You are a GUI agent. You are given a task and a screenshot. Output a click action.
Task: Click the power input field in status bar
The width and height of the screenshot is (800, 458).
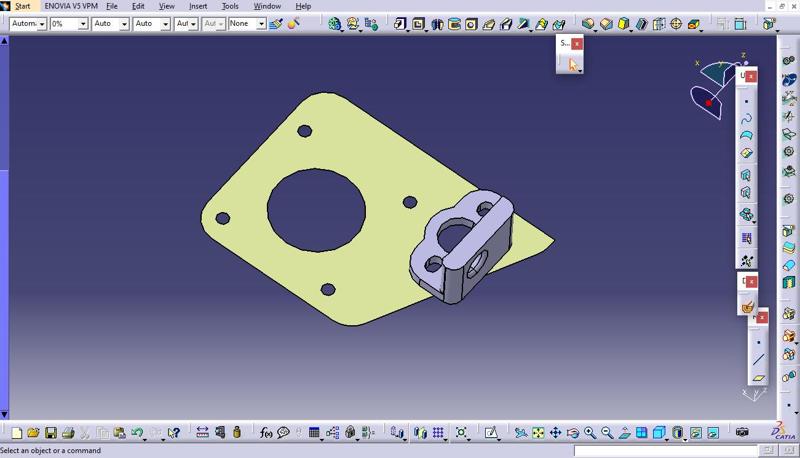665,450
